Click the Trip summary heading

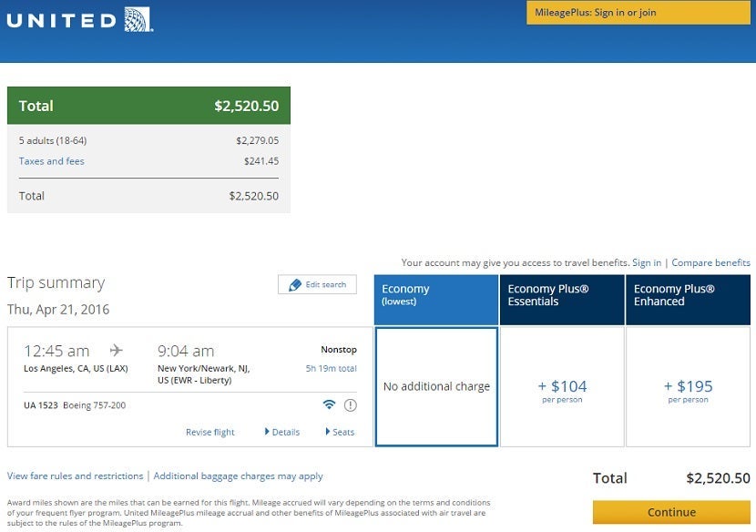[x=56, y=282]
